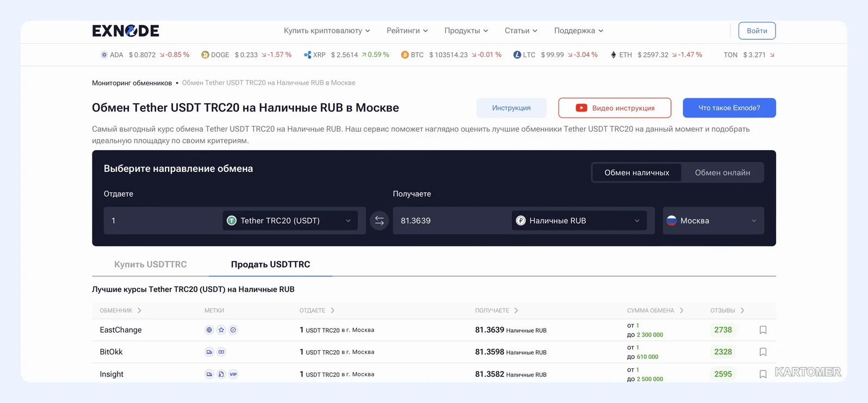This screenshot has height=403, width=868.
Task: Expand the Москва city dropdown
Action: pyautogui.click(x=714, y=221)
